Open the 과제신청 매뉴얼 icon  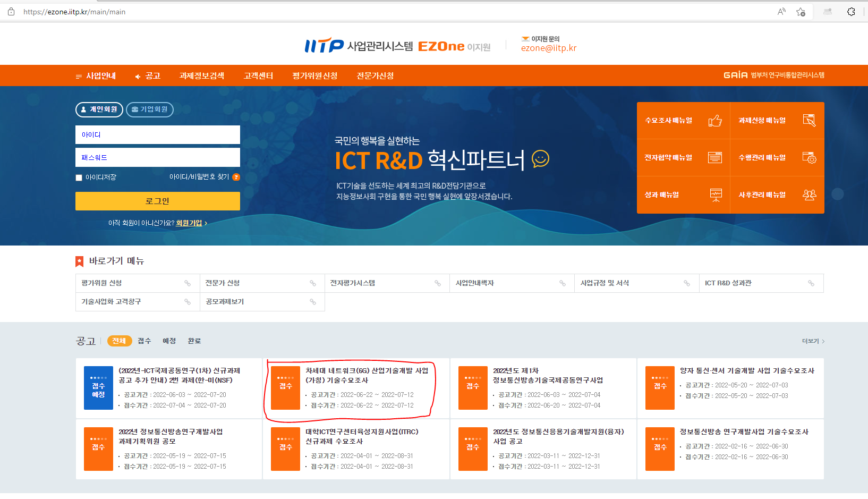coord(809,121)
